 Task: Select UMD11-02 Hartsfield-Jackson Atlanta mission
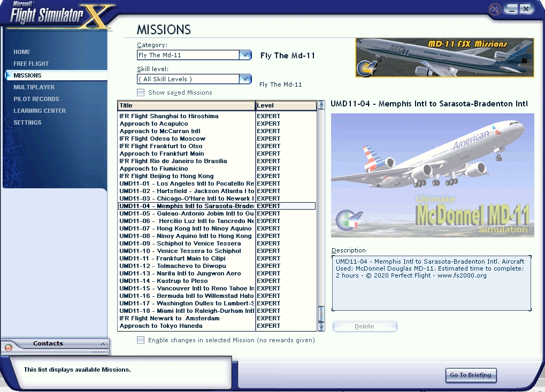coord(217,191)
